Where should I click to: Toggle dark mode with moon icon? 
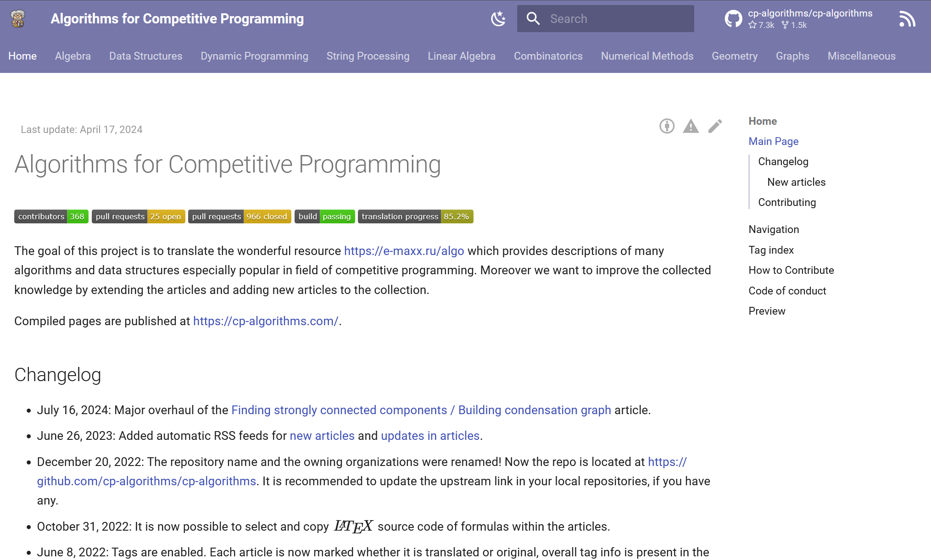pyautogui.click(x=498, y=19)
